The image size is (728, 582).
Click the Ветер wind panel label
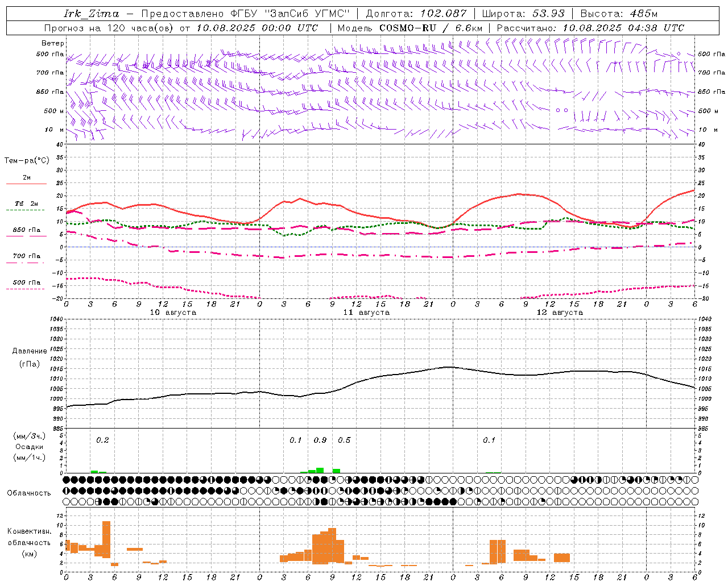click(x=53, y=43)
